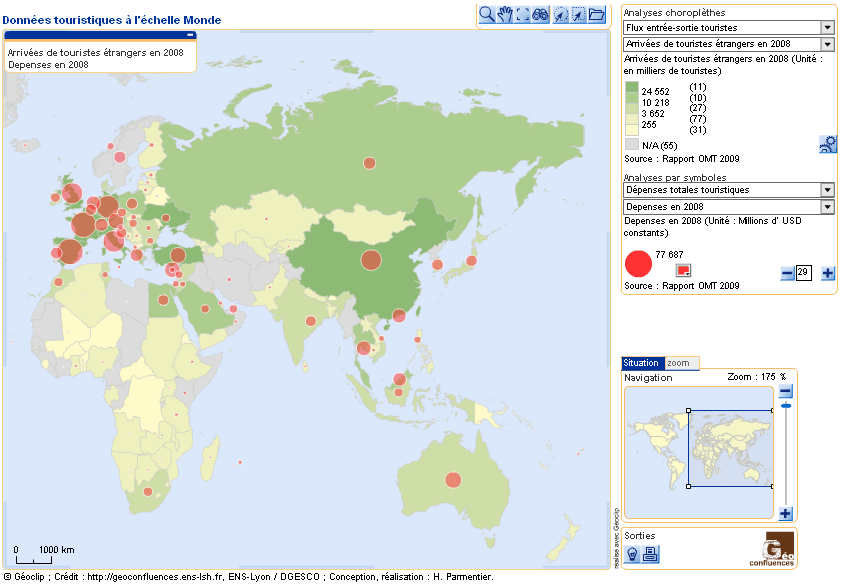Switch to the Situation tab
This screenshot has height=585, width=841.
pyautogui.click(x=642, y=363)
